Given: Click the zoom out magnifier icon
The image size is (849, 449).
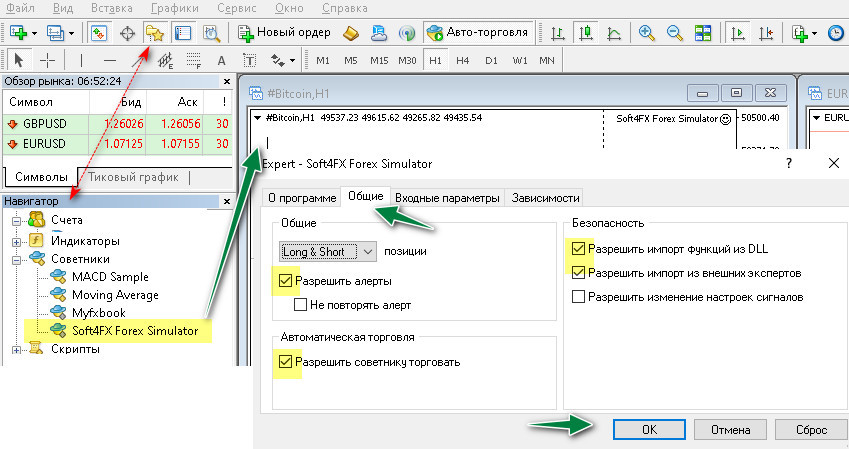Looking at the screenshot, I should click(x=675, y=33).
